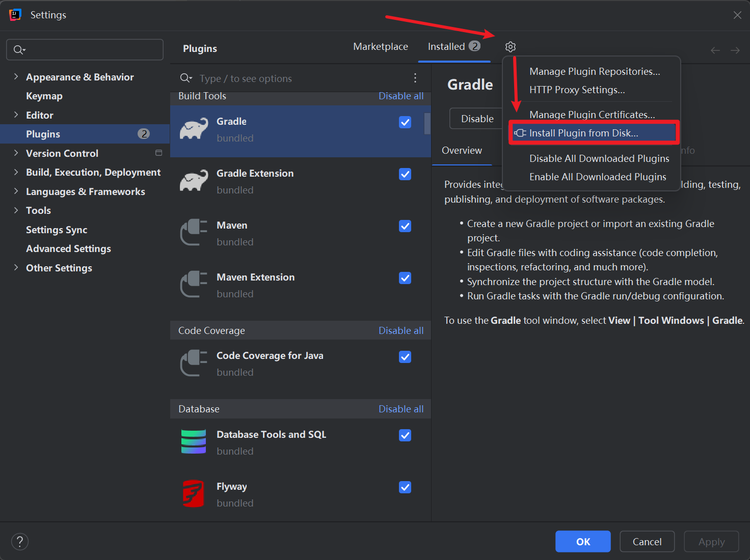
Task: Select Manage Plugin Certificates menu item
Action: click(x=592, y=115)
